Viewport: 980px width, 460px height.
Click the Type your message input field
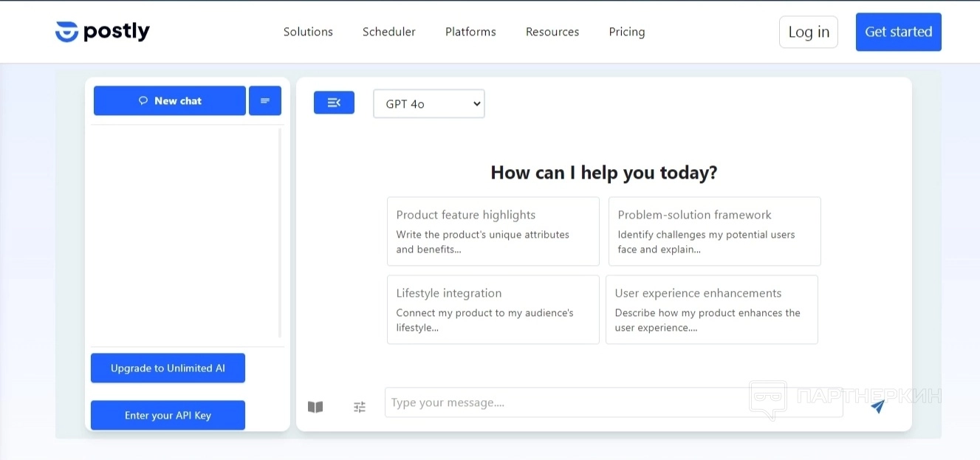pos(613,402)
